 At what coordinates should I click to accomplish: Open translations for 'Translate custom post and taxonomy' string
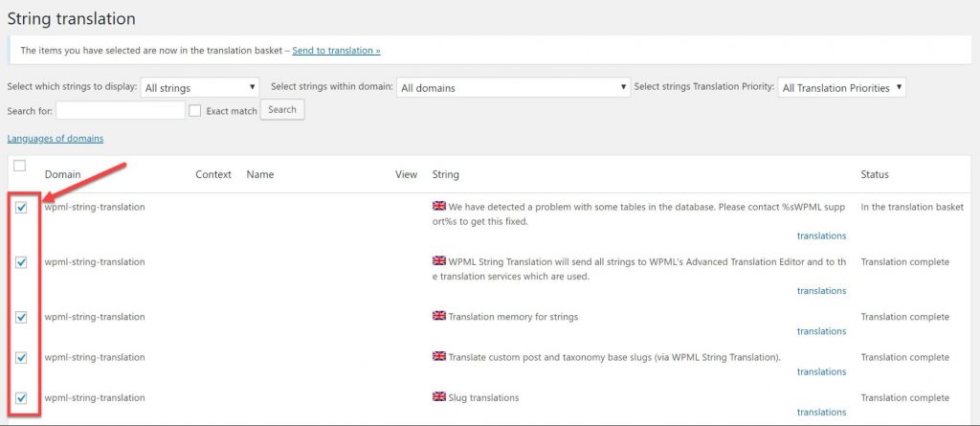[x=821, y=371]
